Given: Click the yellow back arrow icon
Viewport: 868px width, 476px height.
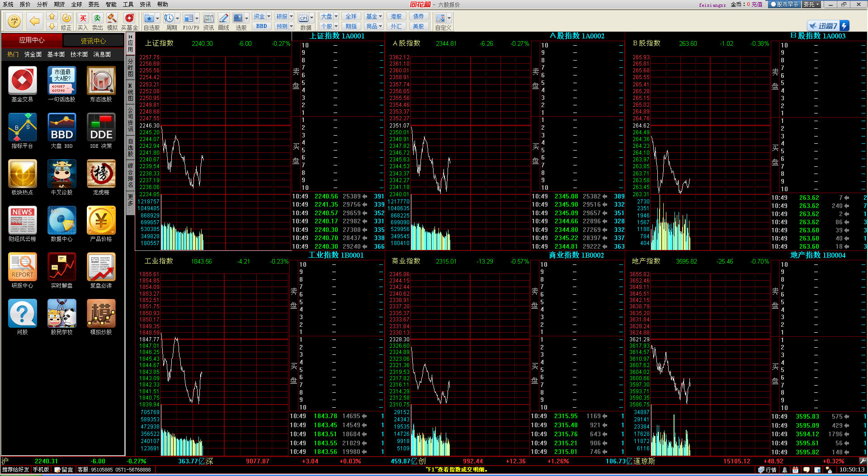Looking at the screenshot, I should (34, 21).
